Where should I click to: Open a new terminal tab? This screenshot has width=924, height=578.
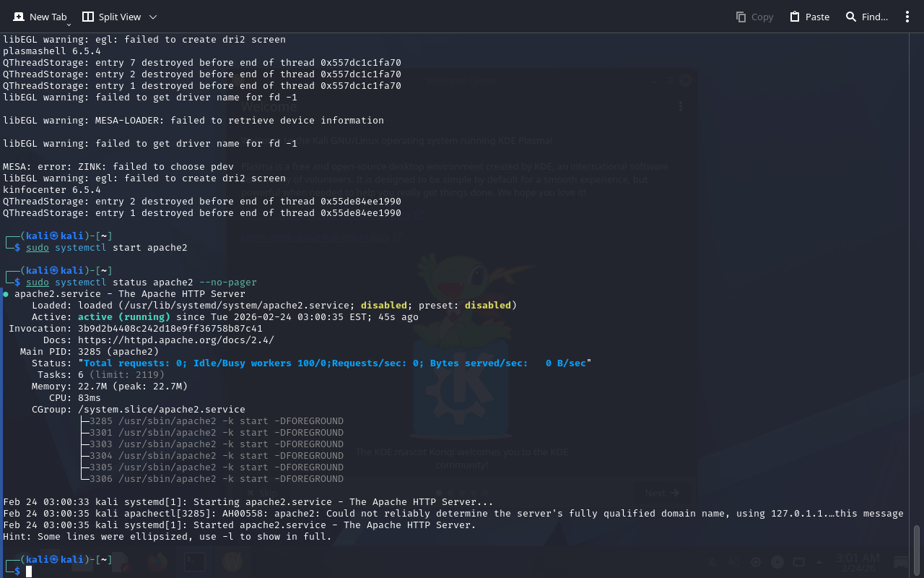click(39, 17)
